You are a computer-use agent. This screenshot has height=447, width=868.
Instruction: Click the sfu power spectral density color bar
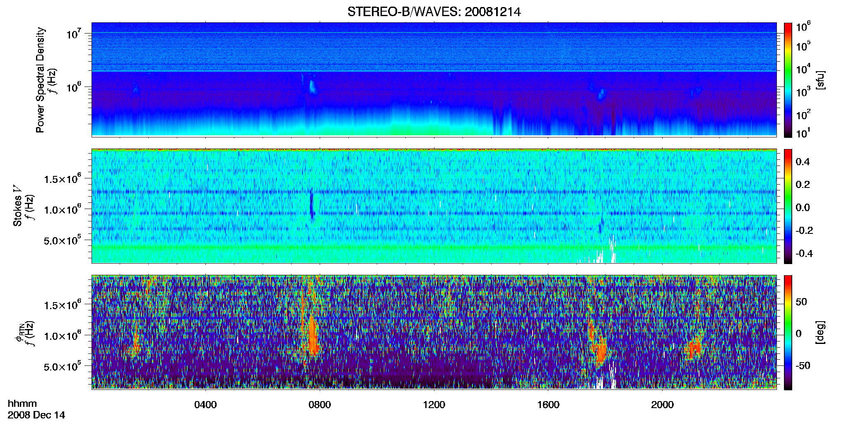[788, 80]
